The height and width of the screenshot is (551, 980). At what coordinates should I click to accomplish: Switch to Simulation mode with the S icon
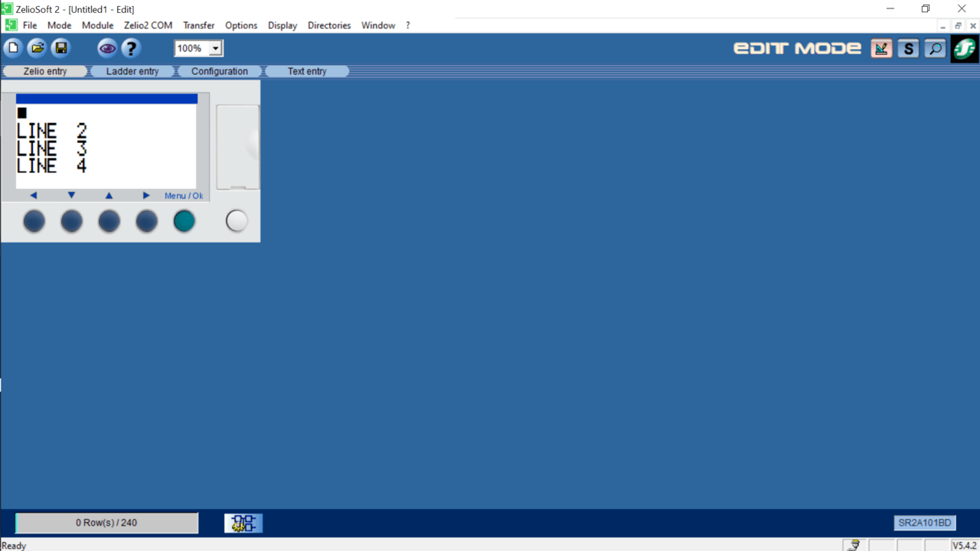[x=908, y=48]
